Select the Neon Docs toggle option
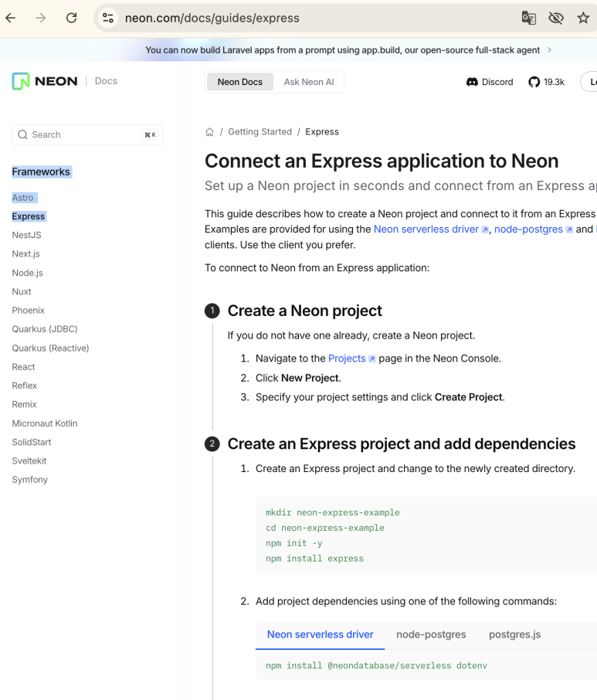 tap(240, 82)
